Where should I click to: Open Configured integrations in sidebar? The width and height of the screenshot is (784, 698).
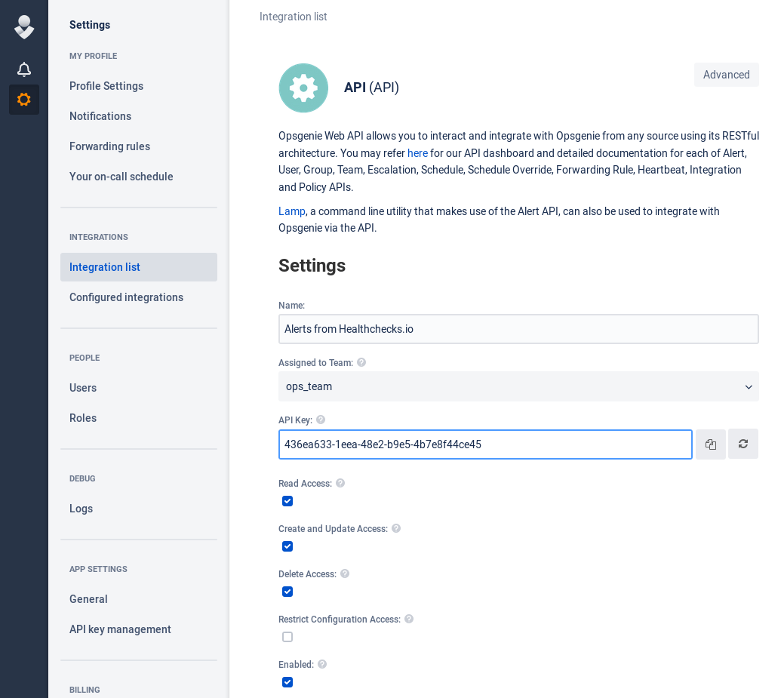pyautogui.click(x=126, y=297)
